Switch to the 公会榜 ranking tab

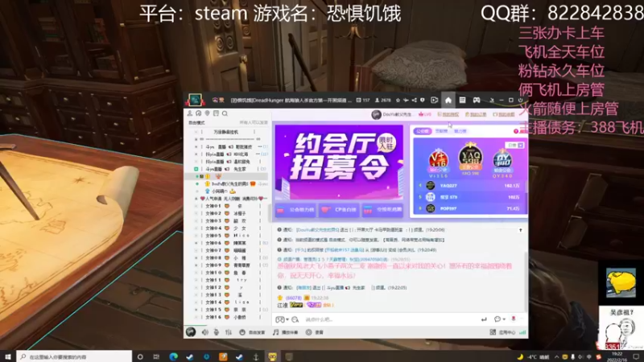click(422, 131)
